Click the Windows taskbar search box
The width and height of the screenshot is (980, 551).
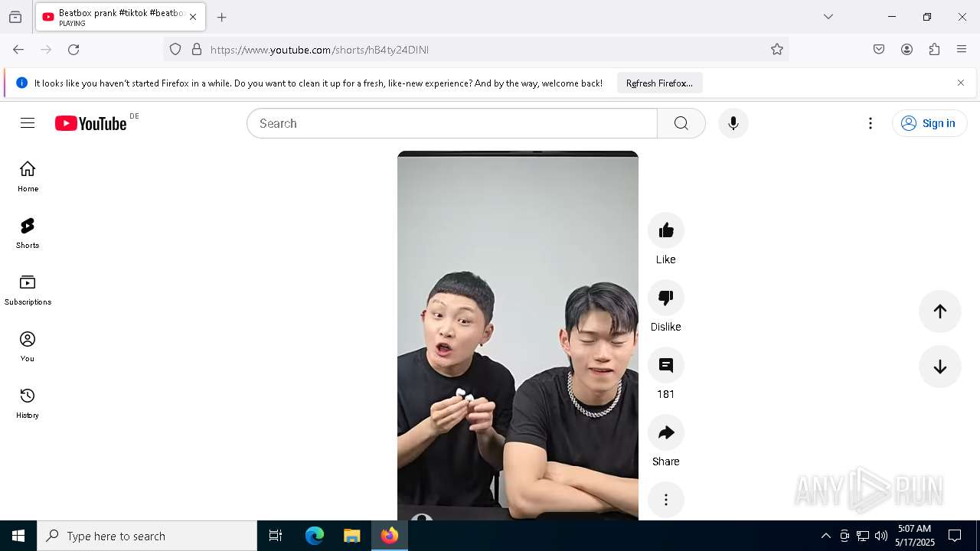[147, 536]
